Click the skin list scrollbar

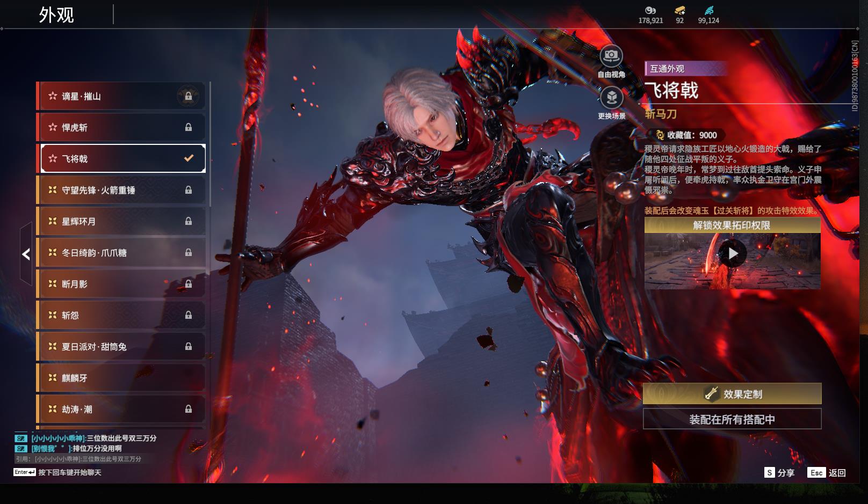click(x=209, y=145)
